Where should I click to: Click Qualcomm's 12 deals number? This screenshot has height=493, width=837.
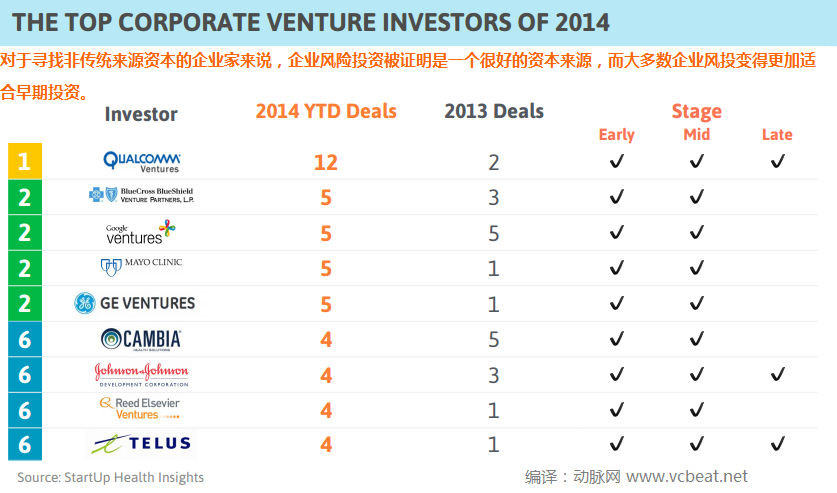pyautogui.click(x=326, y=162)
